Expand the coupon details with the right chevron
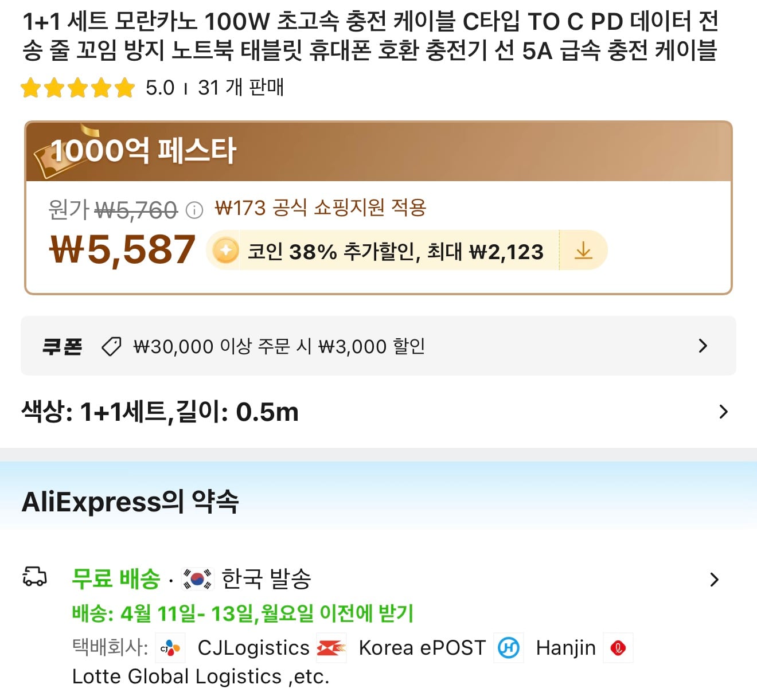 click(704, 345)
